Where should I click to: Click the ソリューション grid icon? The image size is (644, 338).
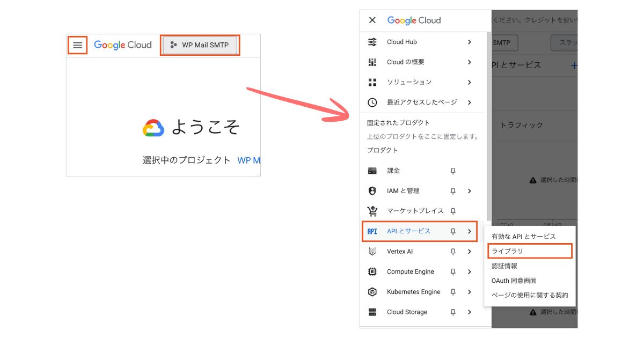click(372, 82)
